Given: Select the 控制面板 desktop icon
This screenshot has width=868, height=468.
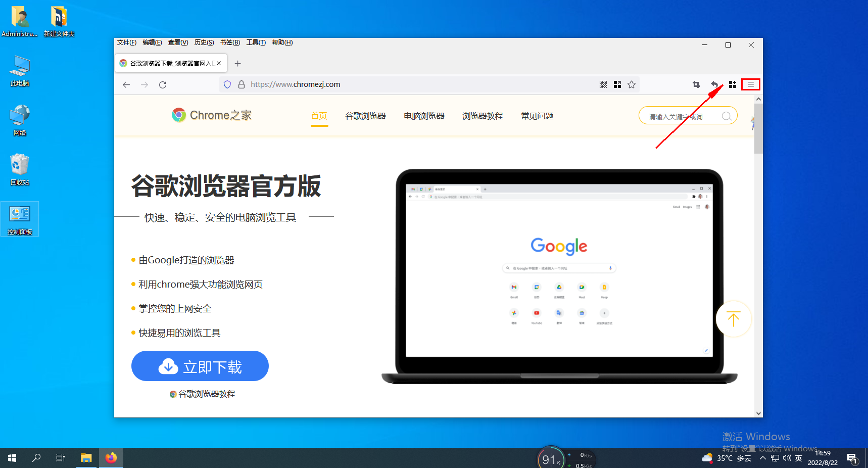Looking at the screenshot, I should tap(20, 219).
